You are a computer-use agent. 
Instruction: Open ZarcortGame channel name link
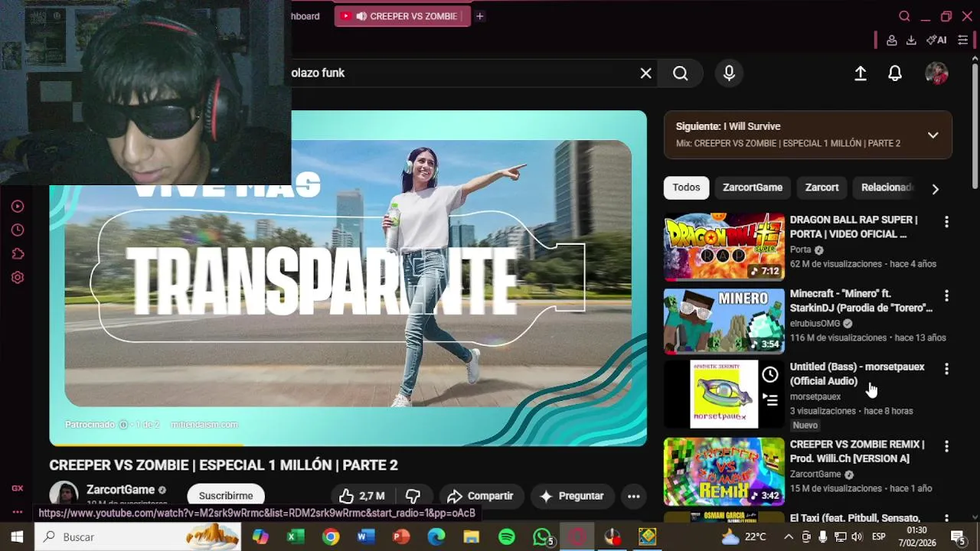pyautogui.click(x=121, y=490)
